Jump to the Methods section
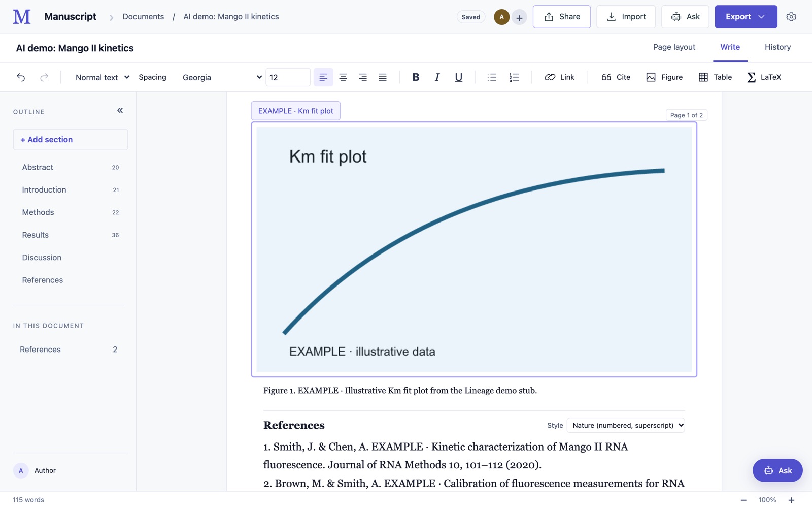Screen dimensions: 812x508 pos(71,212)
